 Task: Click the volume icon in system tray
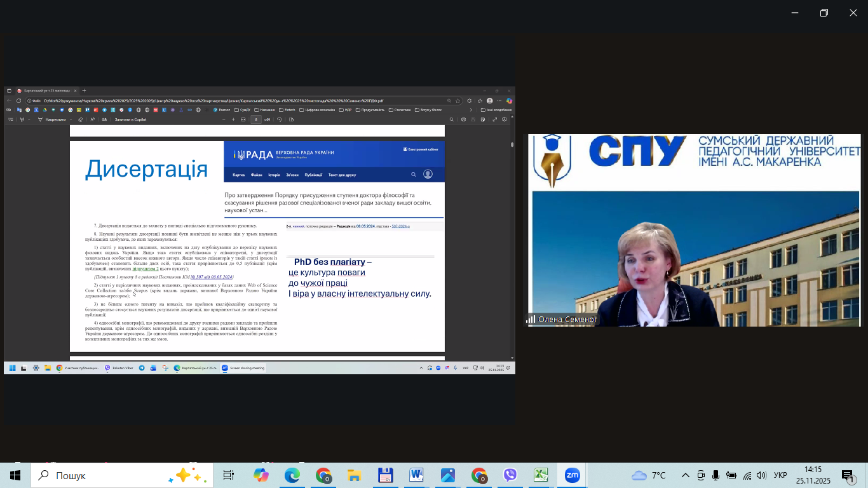click(x=761, y=475)
